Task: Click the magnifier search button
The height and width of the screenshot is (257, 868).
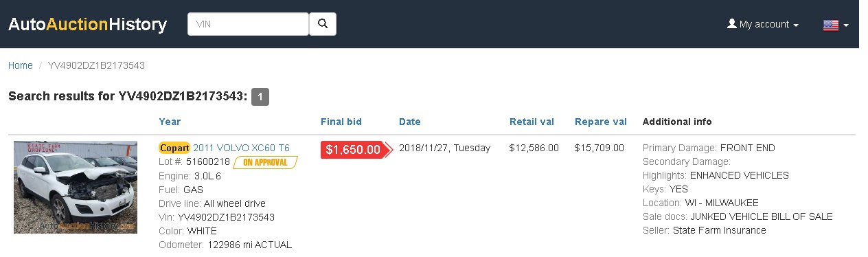Action: click(323, 24)
